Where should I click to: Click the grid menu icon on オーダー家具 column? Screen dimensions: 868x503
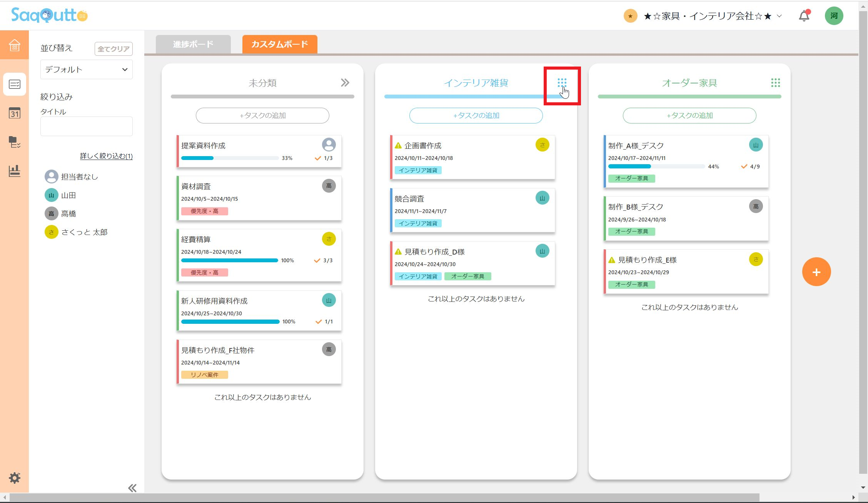click(775, 83)
